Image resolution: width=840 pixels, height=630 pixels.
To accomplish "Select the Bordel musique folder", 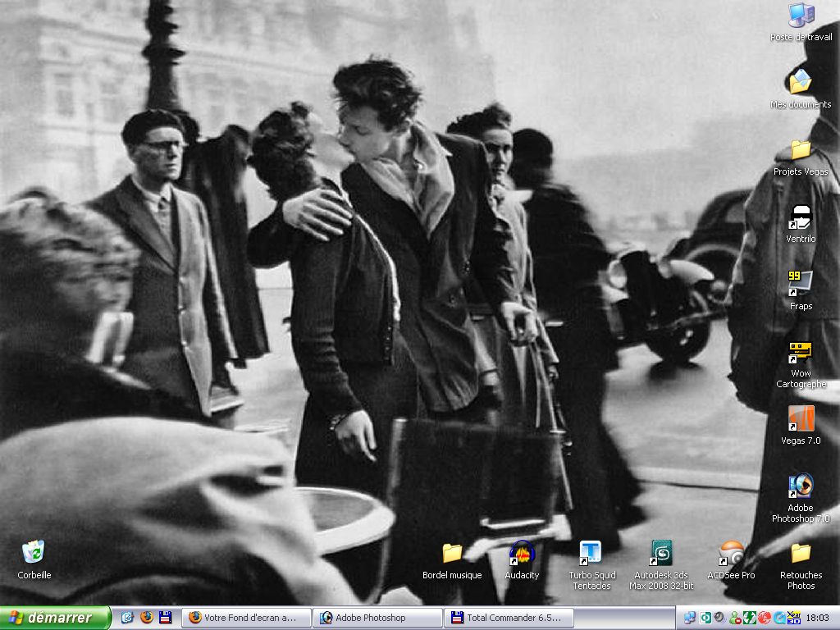I will click(452, 561).
